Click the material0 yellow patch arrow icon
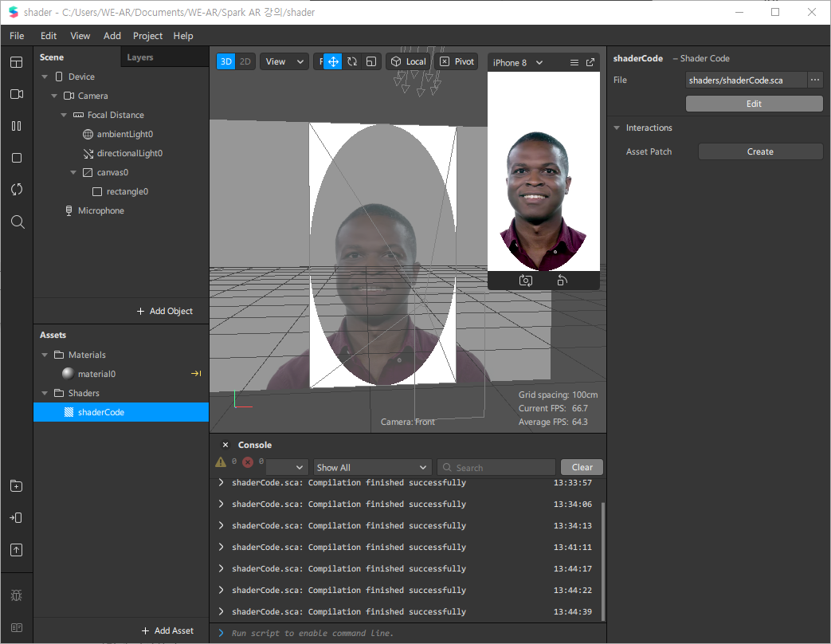The image size is (831, 644). [x=196, y=374]
